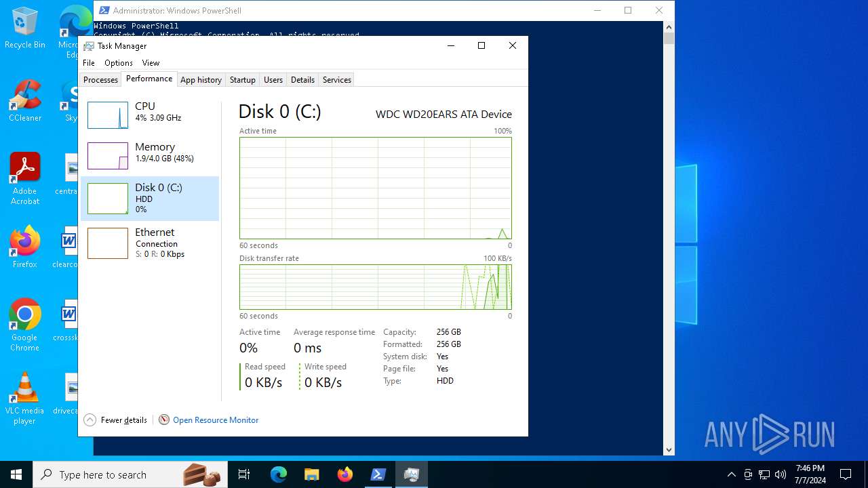Viewport: 868px width, 488px height.
Task: Show hidden system tray icons
Action: point(731,474)
